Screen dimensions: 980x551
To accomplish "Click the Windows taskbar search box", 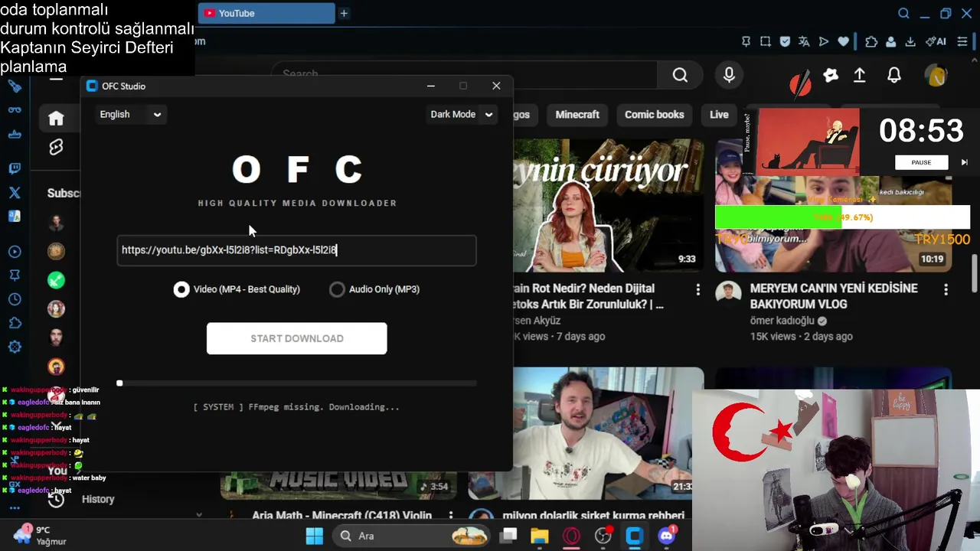I will tap(412, 536).
